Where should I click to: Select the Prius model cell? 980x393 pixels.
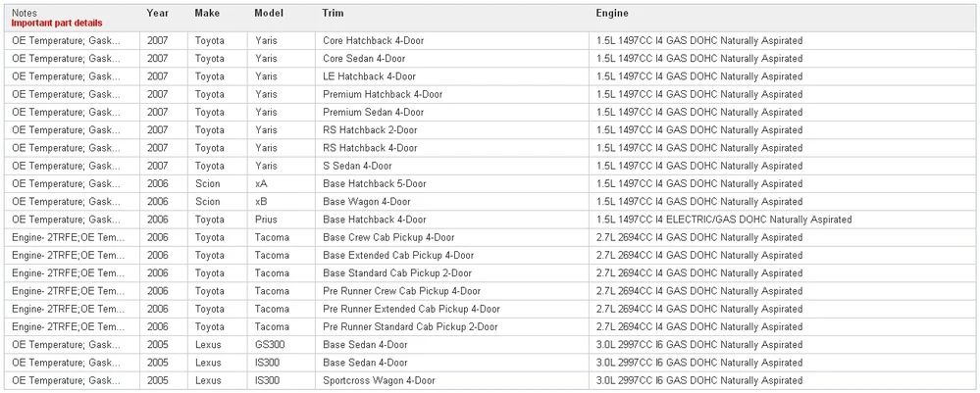coord(283,220)
